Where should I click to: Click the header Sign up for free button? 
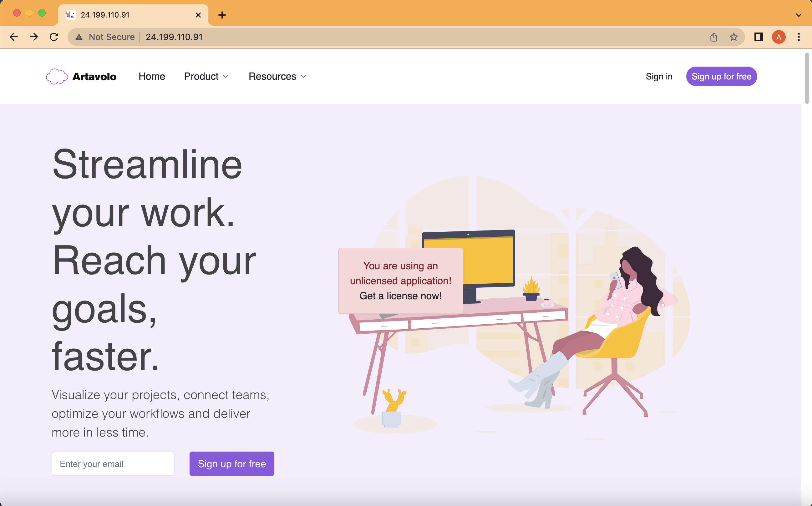pyautogui.click(x=721, y=76)
